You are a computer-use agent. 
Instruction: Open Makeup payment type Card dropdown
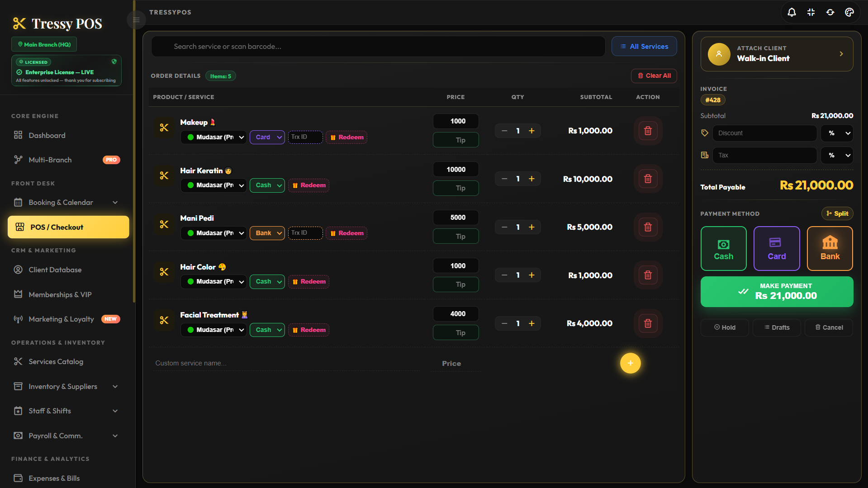[267, 137]
